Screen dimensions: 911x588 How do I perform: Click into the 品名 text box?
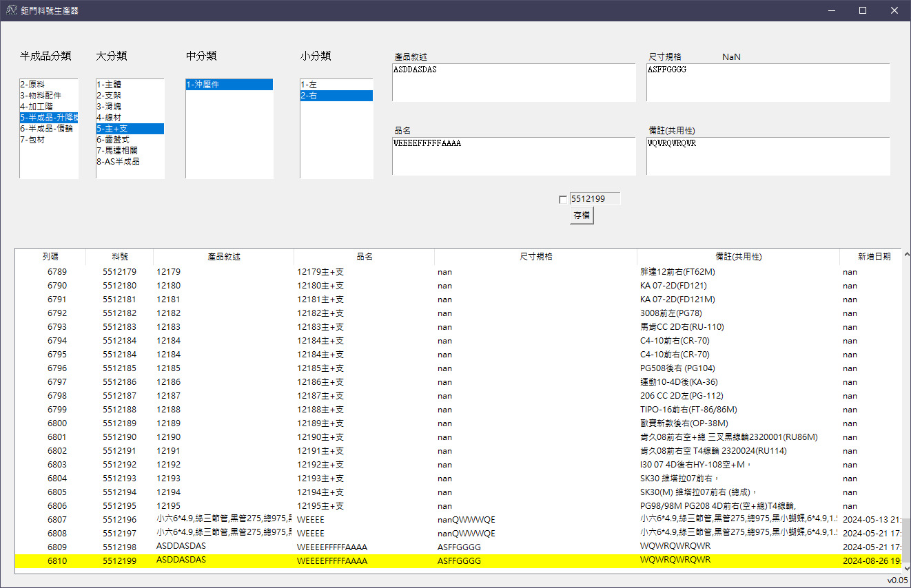pos(513,156)
